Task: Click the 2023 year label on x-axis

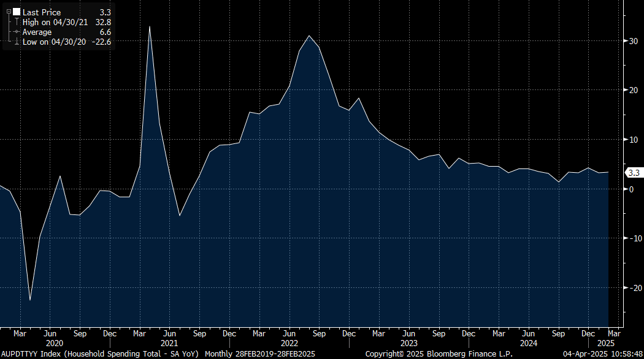Action: (408, 344)
